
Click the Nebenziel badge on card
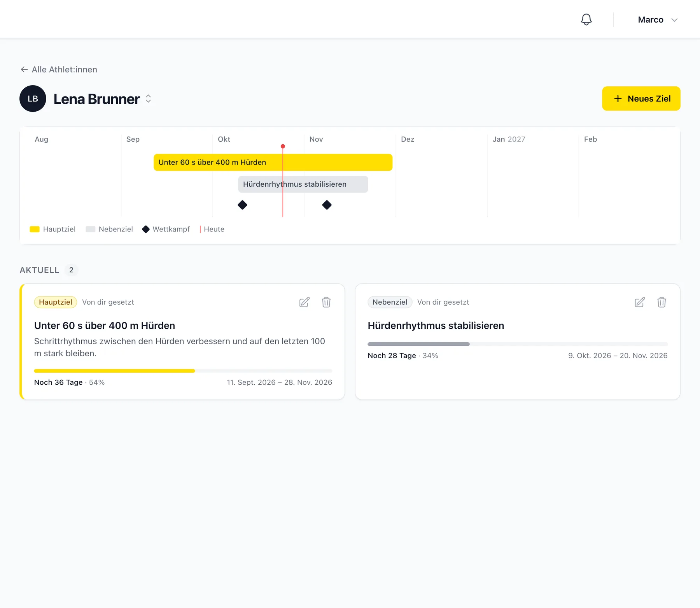(x=390, y=302)
